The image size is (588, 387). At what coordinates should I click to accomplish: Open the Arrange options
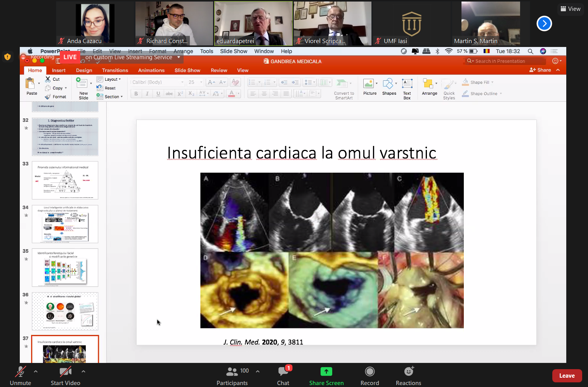428,83
